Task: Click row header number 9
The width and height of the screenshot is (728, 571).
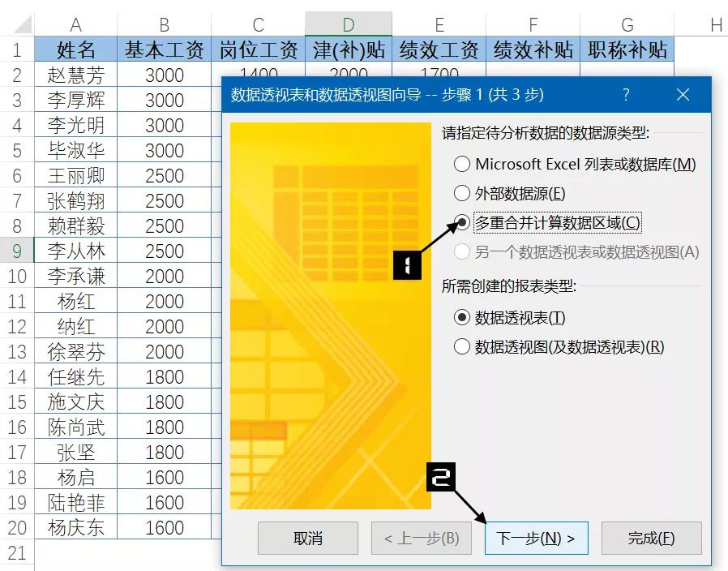Action: (x=17, y=251)
